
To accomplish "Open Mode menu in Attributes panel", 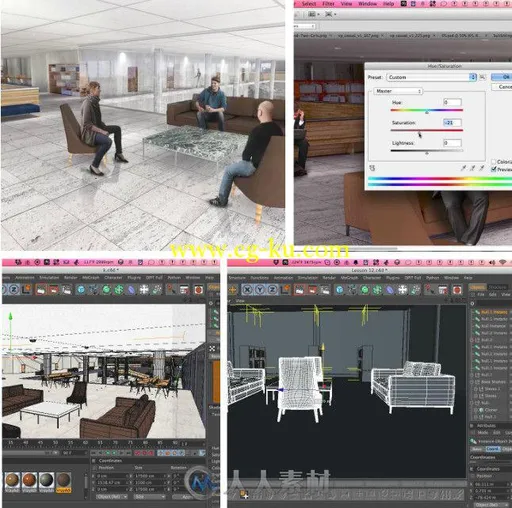I will pos(483,433).
